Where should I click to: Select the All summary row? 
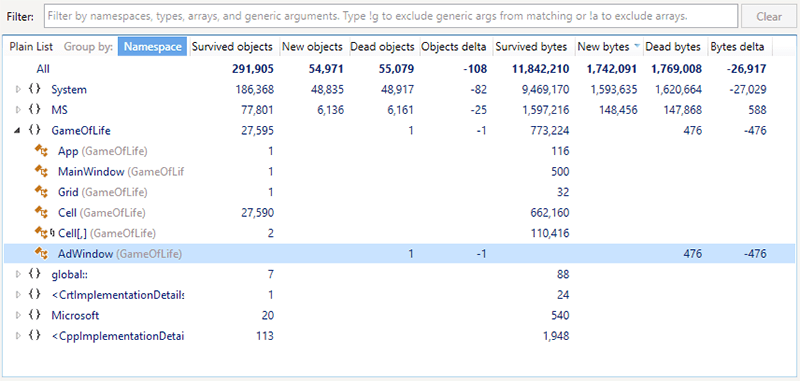coord(400,69)
